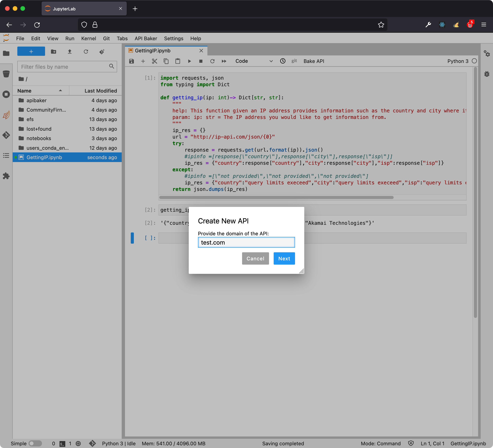Image resolution: width=493 pixels, height=448 pixels.
Task: Open the Kernel menu
Action: click(89, 38)
